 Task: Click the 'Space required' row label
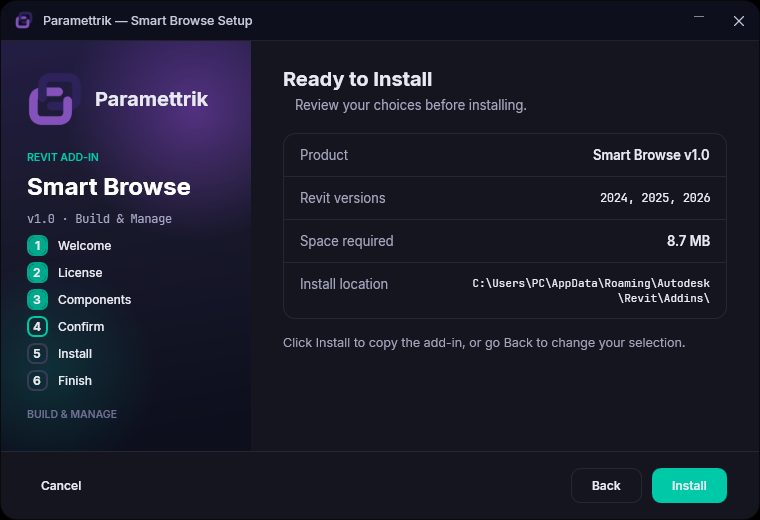click(347, 241)
